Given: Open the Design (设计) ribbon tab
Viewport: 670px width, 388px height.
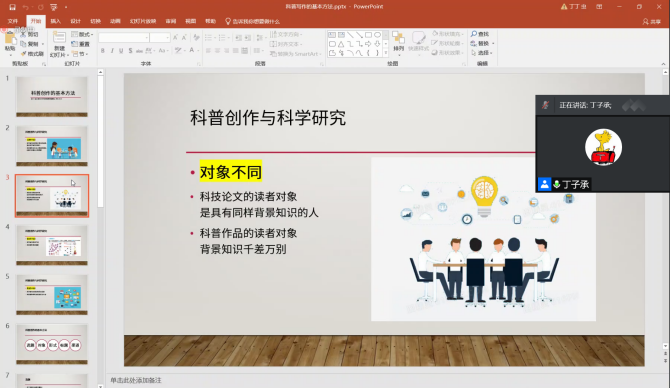Looking at the screenshot, I should [x=76, y=21].
